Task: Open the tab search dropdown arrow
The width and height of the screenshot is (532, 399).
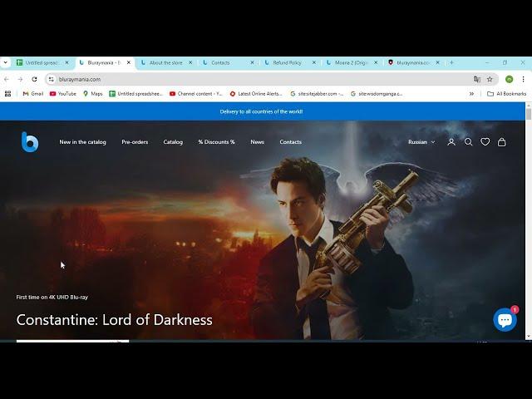Action: tap(6, 62)
